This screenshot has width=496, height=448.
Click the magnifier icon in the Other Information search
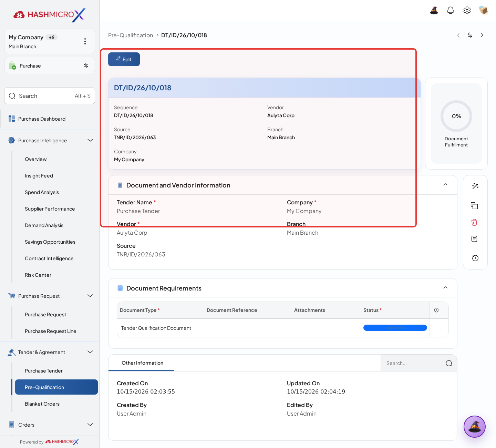click(449, 363)
